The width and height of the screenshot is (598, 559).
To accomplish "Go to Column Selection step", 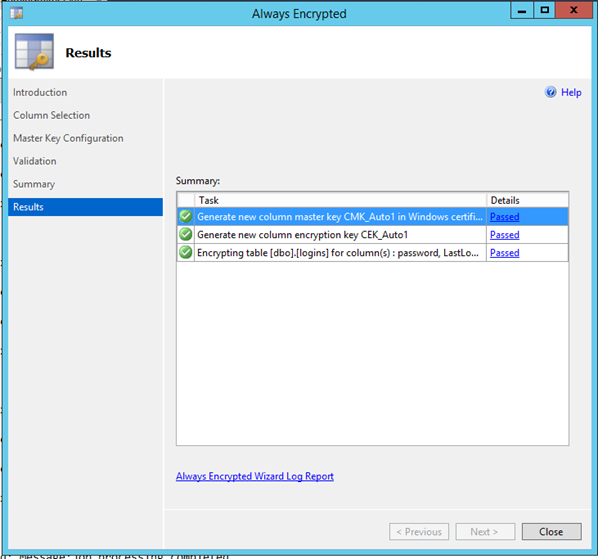I will [x=51, y=115].
